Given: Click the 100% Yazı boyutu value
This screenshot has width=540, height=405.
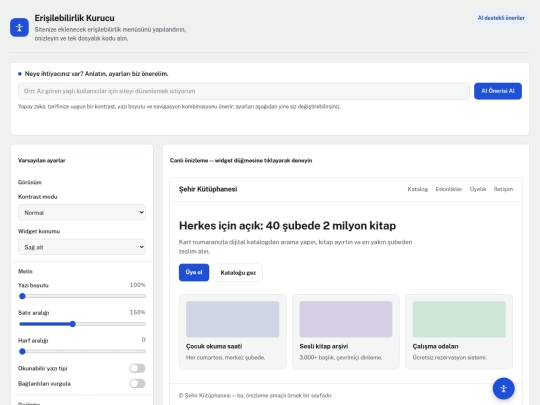Looking at the screenshot, I should (137, 285).
